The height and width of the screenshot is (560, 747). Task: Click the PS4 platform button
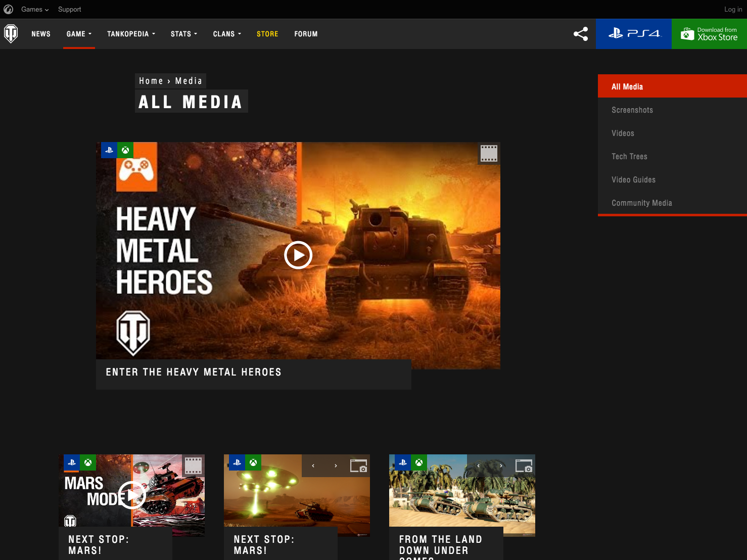[634, 34]
